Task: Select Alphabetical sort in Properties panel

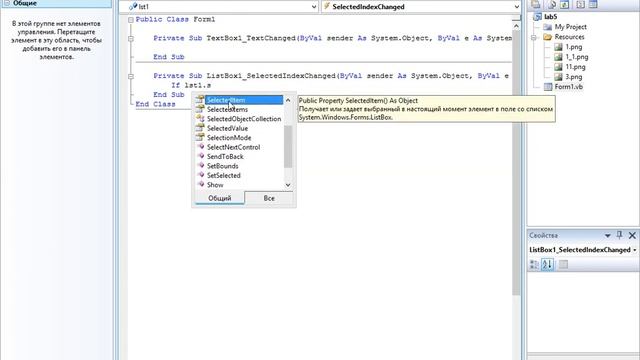Action: [x=547, y=264]
